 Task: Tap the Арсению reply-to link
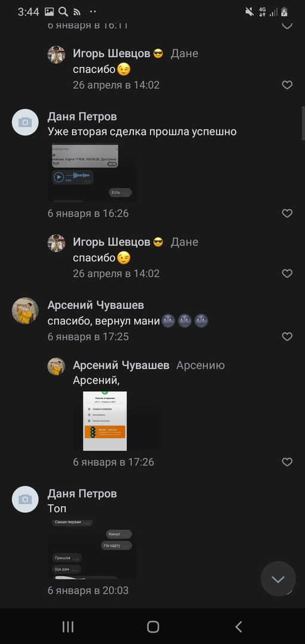200,365
